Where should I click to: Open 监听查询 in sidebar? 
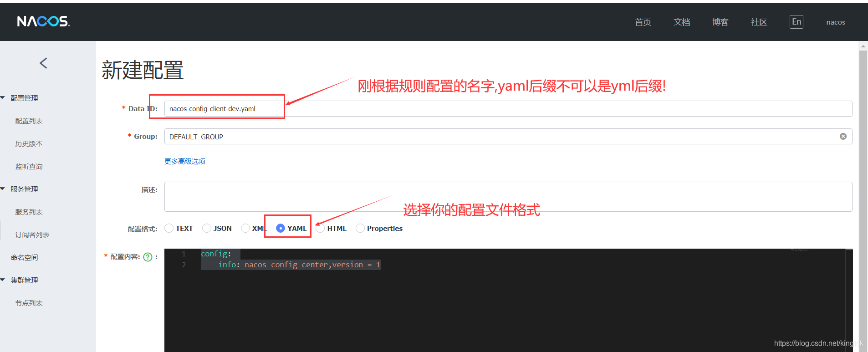pos(29,166)
